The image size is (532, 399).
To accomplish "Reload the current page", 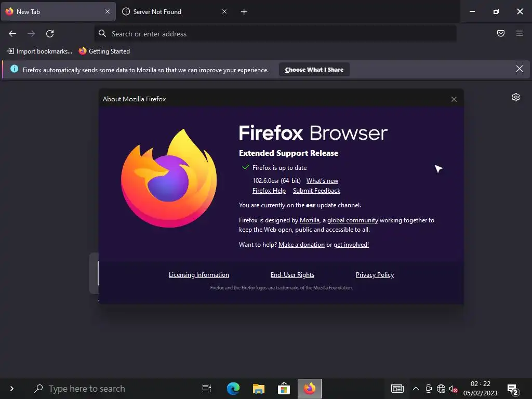I will pyautogui.click(x=50, y=34).
